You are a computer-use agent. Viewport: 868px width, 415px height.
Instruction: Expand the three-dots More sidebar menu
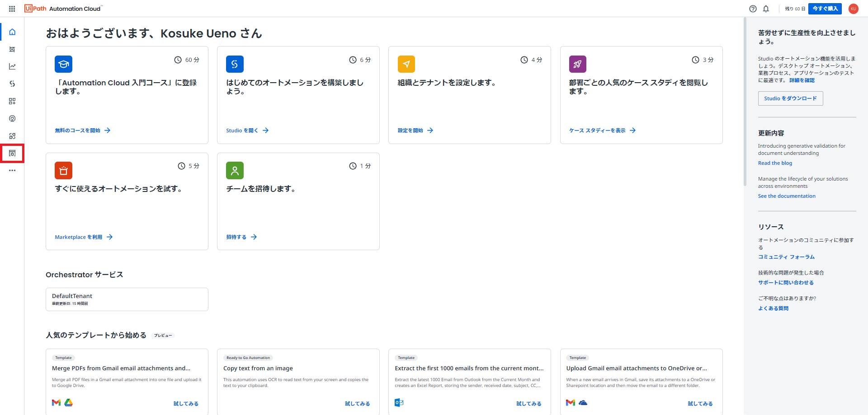tap(12, 171)
